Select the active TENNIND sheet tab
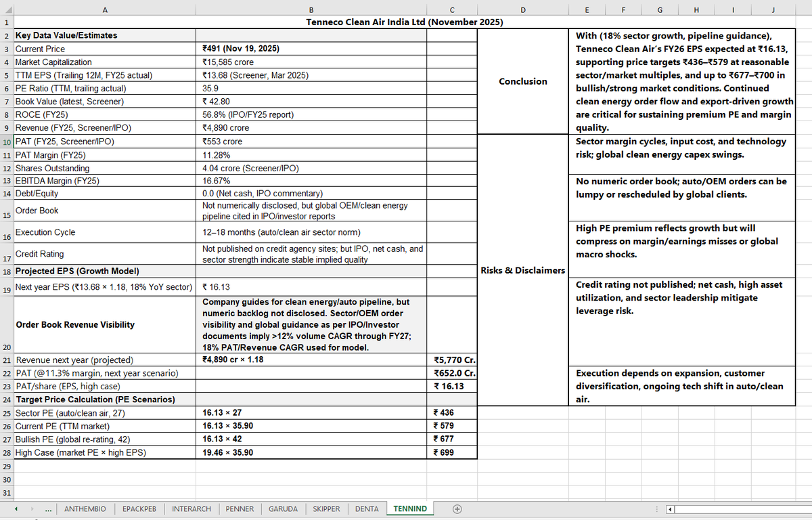 click(410, 508)
